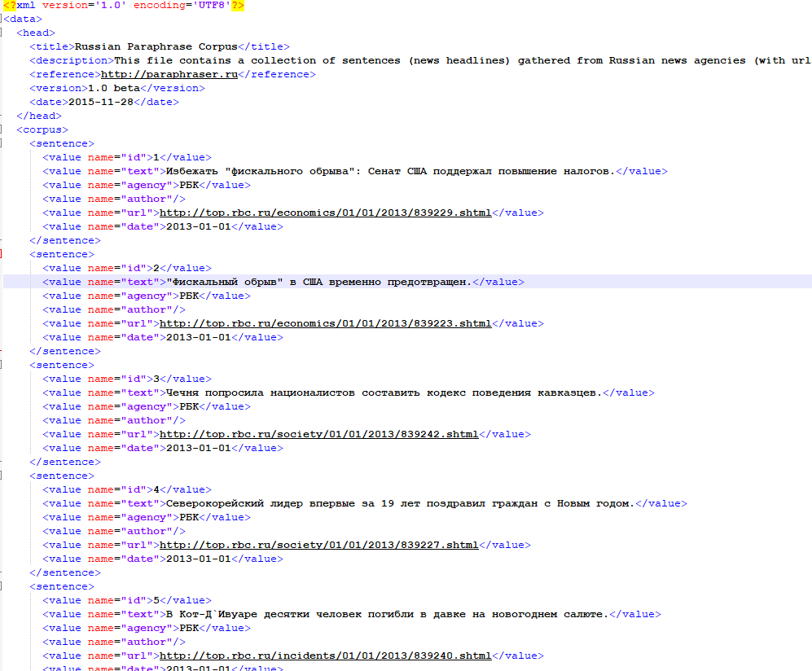Click the word 'encoding' in the XML declaration
The width and height of the screenshot is (812, 671).
pyautogui.click(x=160, y=5)
